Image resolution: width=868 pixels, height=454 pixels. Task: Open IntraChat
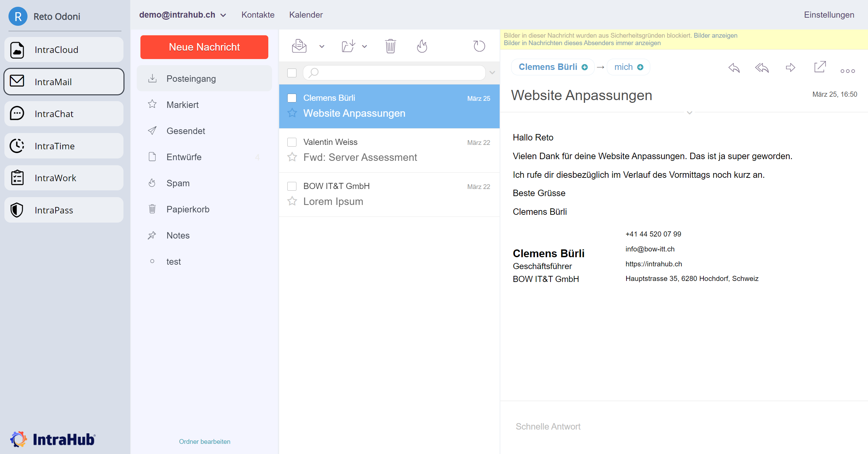tap(63, 114)
